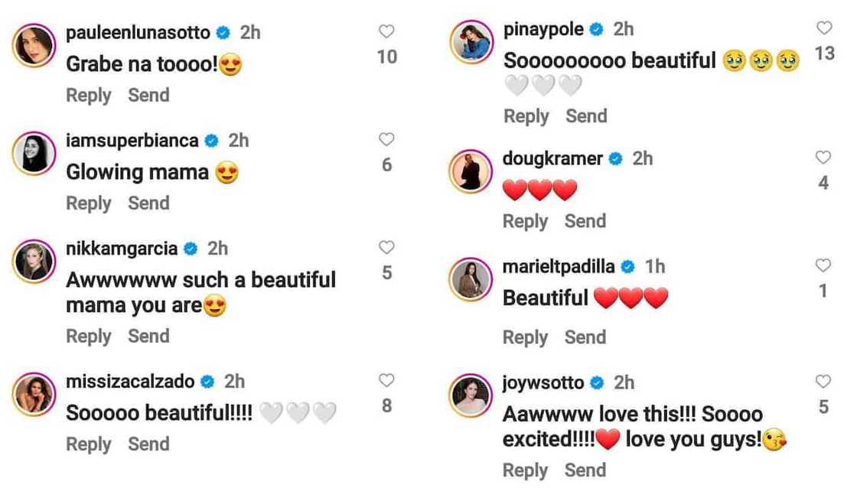
Task: Tap the heart beside dougkramer's comment
Action: point(823,158)
